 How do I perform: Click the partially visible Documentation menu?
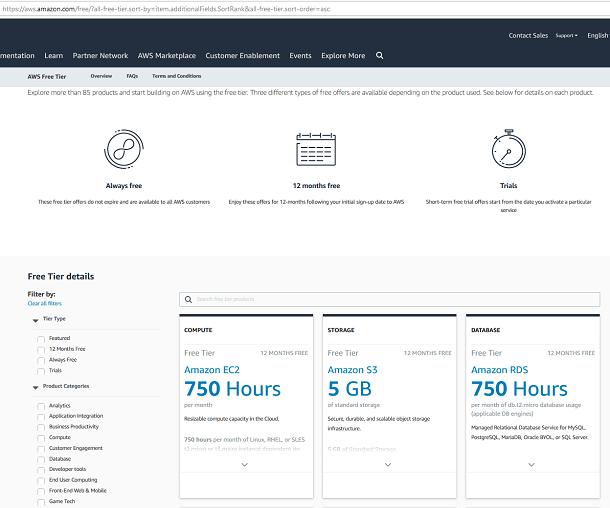click(17, 56)
